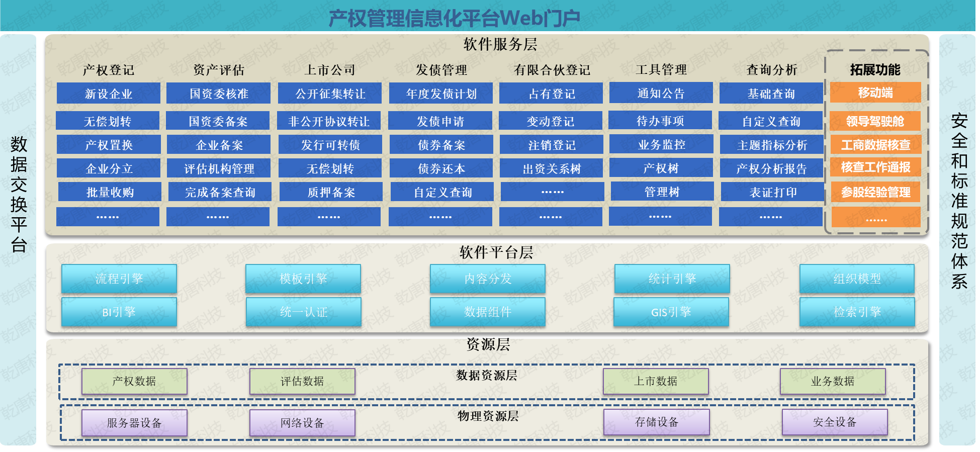Click the 质押备案 box
Viewport: 980px width, 452px height.
tap(331, 192)
